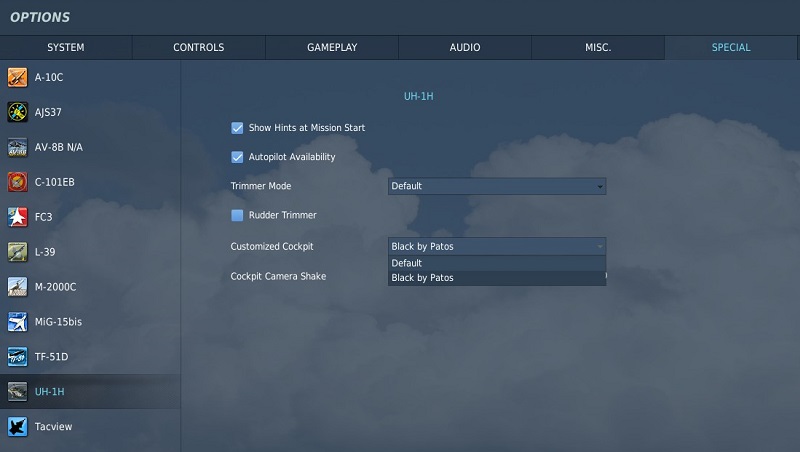Click the C-101EB sidebar label
The image size is (800, 452).
(55, 182)
